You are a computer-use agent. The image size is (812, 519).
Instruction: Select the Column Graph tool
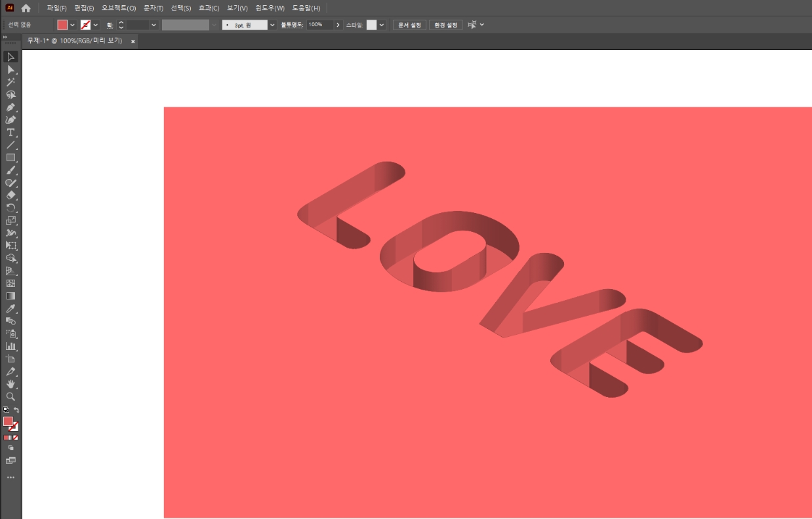pos(10,346)
